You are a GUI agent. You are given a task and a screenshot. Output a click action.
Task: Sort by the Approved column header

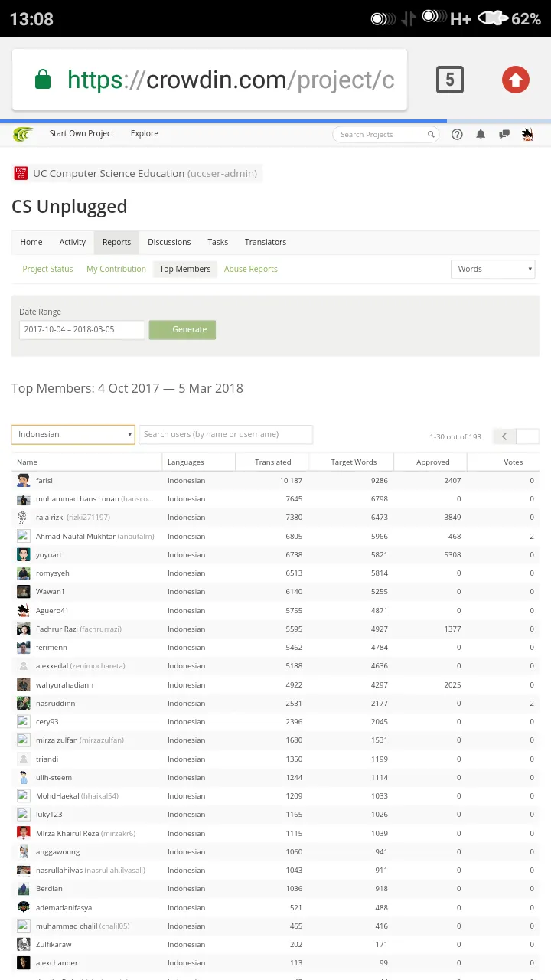pos(431,462)
